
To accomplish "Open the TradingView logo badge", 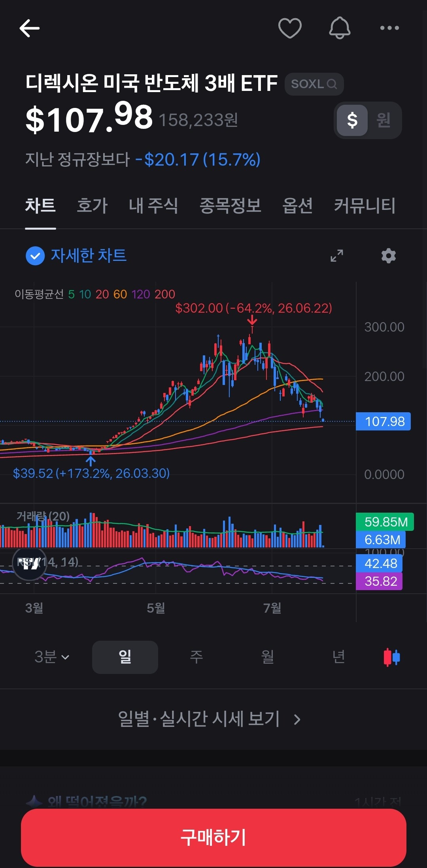I will tap(30, 563).
